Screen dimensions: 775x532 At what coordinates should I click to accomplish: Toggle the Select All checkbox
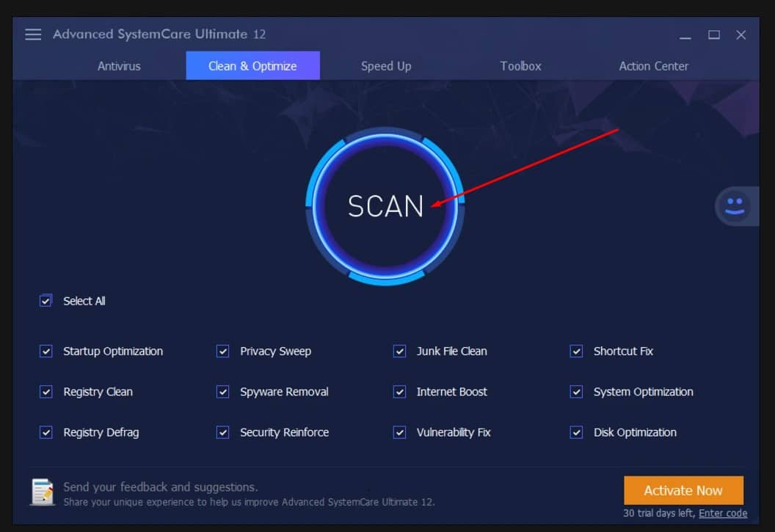(46, 301)
